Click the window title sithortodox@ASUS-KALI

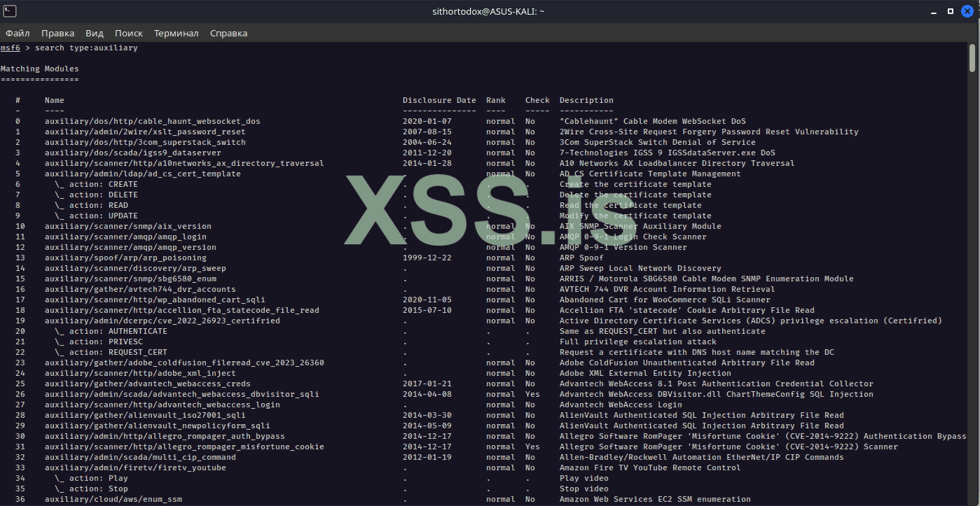(489, 11)
